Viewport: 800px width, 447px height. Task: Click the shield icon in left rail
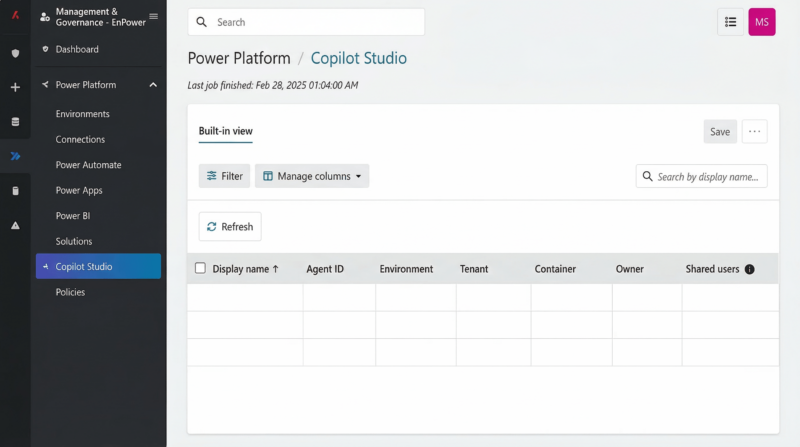(x=15, y=53)
